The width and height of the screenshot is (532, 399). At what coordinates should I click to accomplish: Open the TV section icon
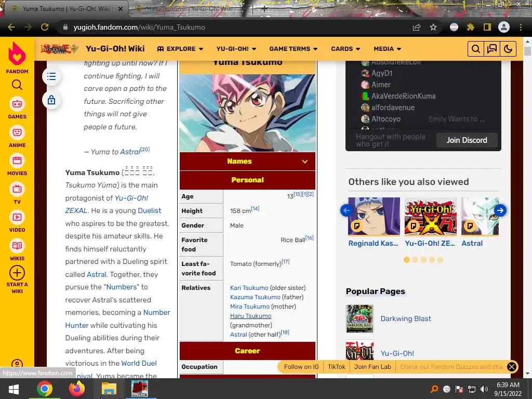click(x=17, y=189)
